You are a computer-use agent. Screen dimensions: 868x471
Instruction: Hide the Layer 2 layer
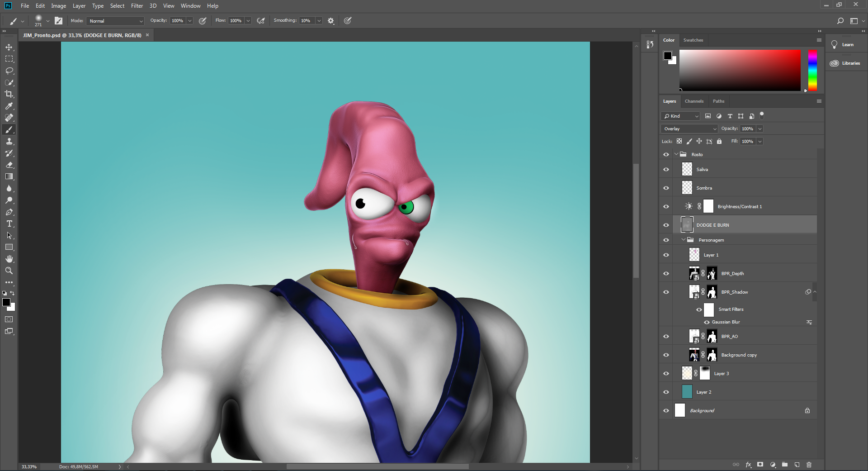(x=666, y=392)
